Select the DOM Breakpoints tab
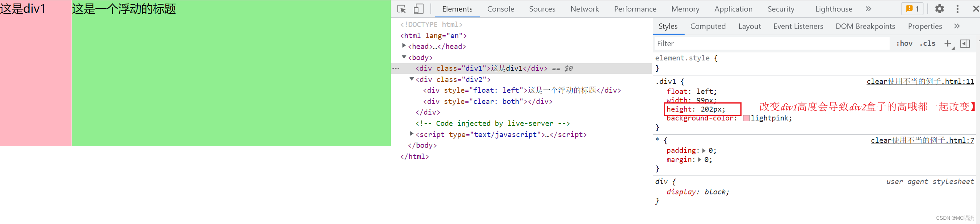980x224 pixels. pos(865,26)
